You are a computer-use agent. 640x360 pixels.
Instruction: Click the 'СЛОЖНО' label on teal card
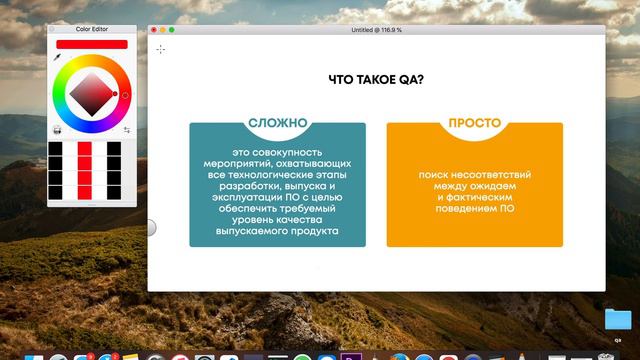[x=278, y=123]
